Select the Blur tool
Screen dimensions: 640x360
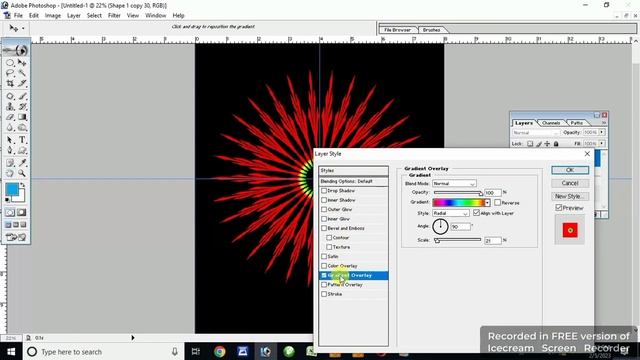pos(10,127)
